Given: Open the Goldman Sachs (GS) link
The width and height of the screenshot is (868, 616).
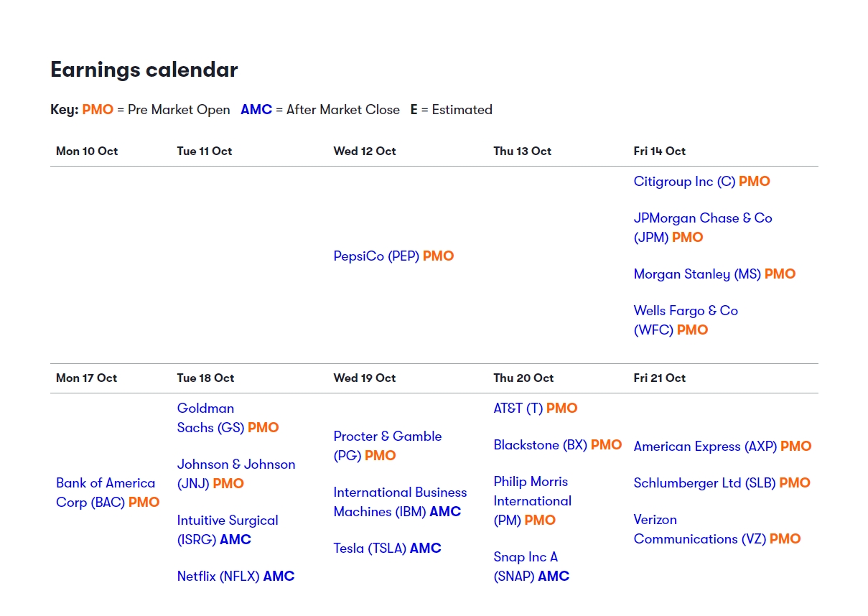Looking at the screenshot, I should (x=205, y=409).
